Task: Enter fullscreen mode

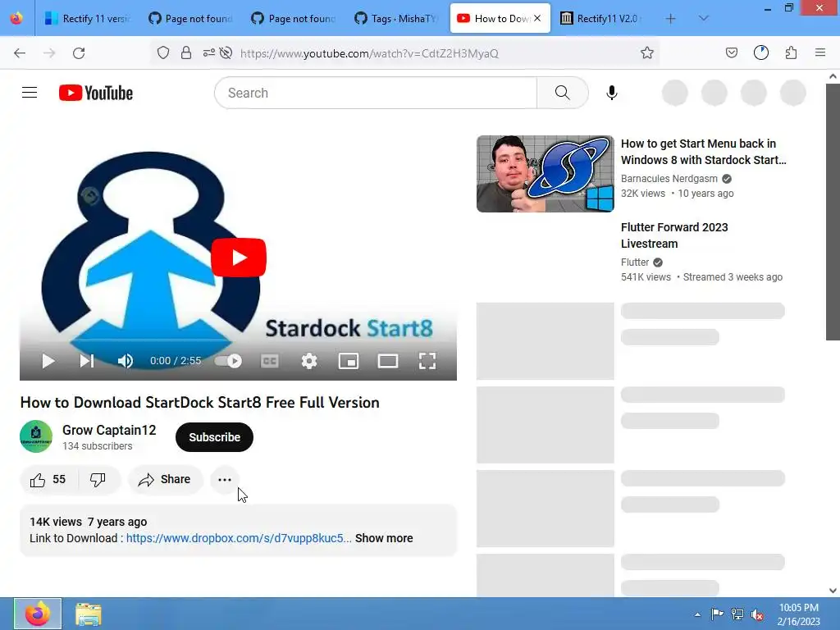Action: click(427, 361)
